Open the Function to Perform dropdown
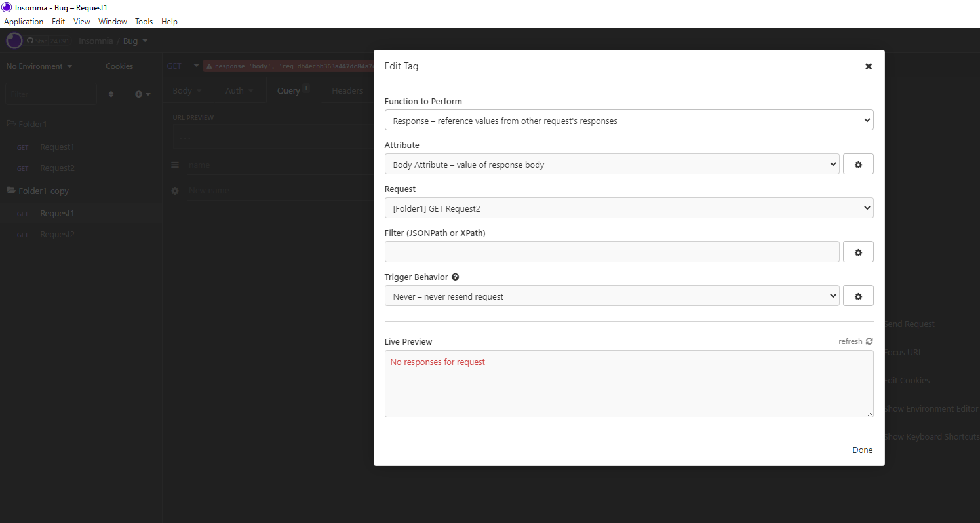Screen dimensions: 980x523 [629, 120]
